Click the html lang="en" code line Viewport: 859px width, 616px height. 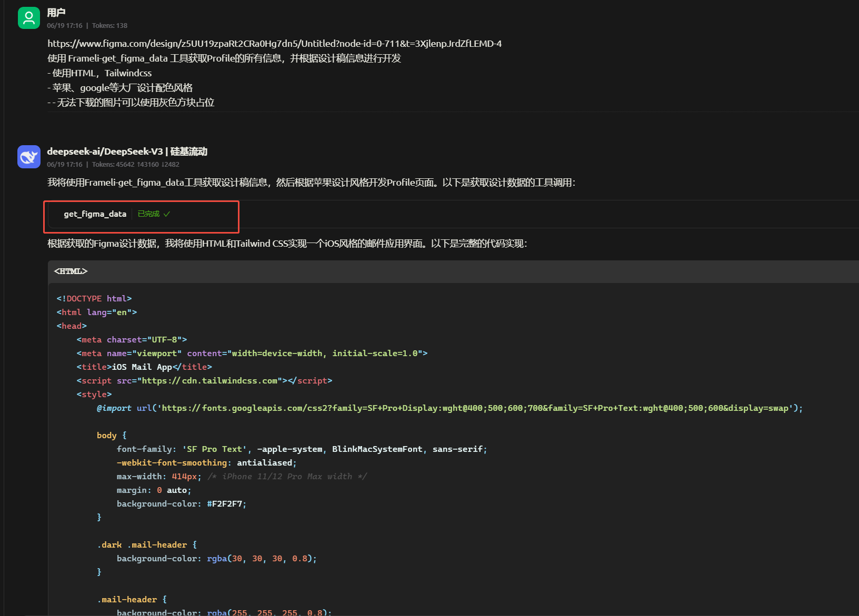tap(97, 312)
